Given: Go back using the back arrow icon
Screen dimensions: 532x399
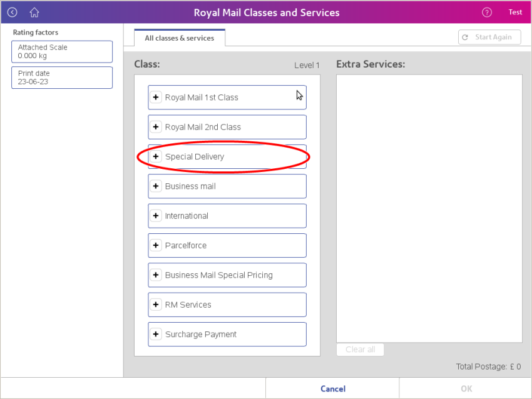Looking at the screenshot, I should tap(13, 13).
